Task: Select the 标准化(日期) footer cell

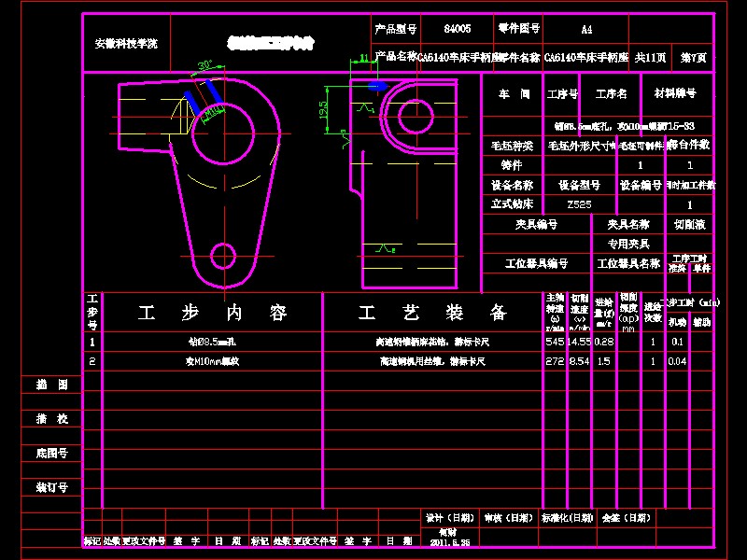Action: click(x=568, y=518)
